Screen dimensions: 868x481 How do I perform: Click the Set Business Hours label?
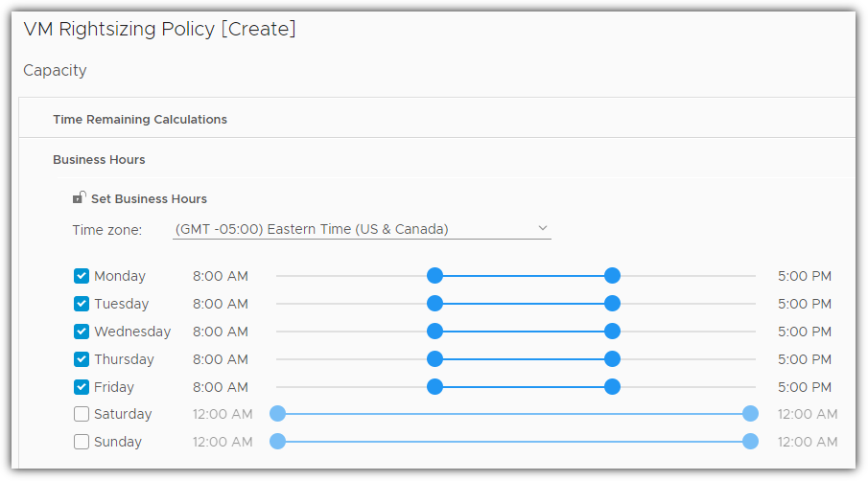pyautogui.click(x=149, y=199)
